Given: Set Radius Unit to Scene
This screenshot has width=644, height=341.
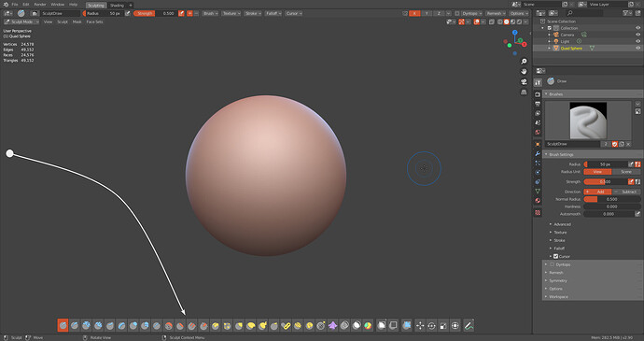Looking at the screenshot, I should 626,172.
